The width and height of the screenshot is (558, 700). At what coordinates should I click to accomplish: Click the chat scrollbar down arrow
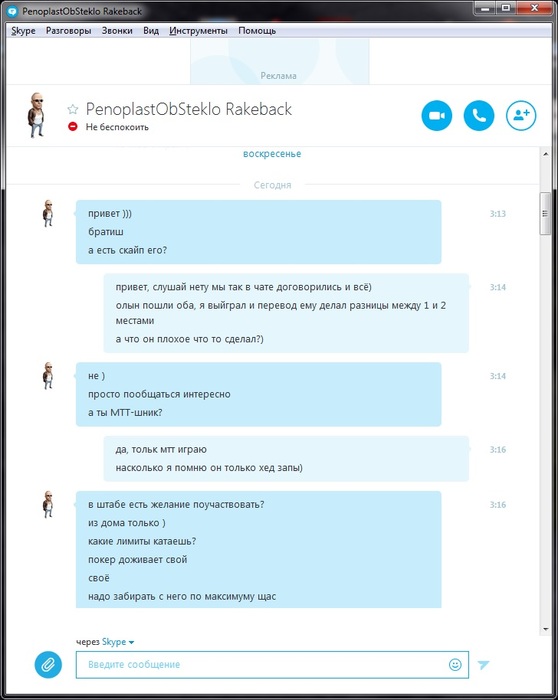pyautogui.click(x=546, y=629)
